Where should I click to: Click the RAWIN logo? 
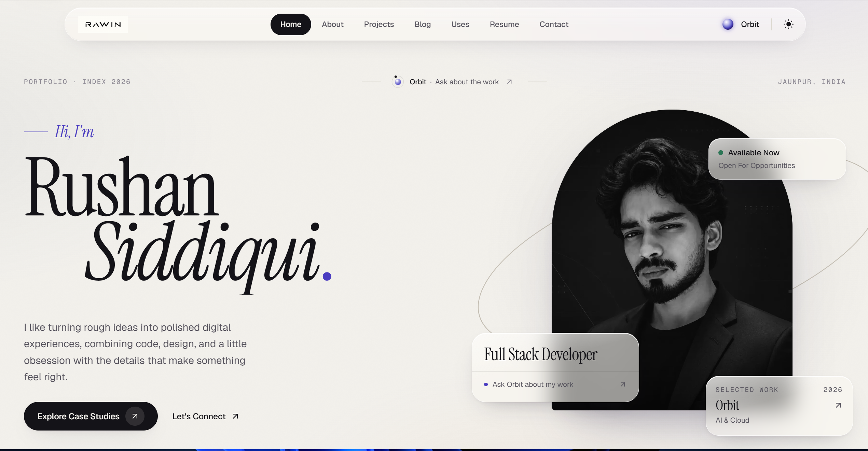(x=103, y=24)
